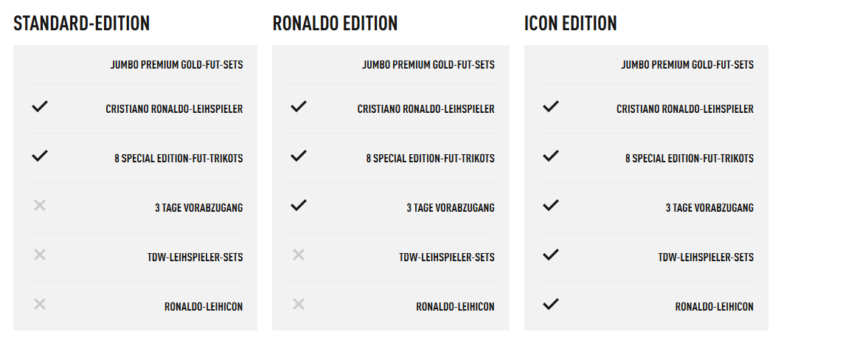The width and height of the screenshot is (868, 363).
Task: Click Standard-Edition 3 Tage Vorabzugang X icon
Action: pyautogui.click(x=40, y=206)
